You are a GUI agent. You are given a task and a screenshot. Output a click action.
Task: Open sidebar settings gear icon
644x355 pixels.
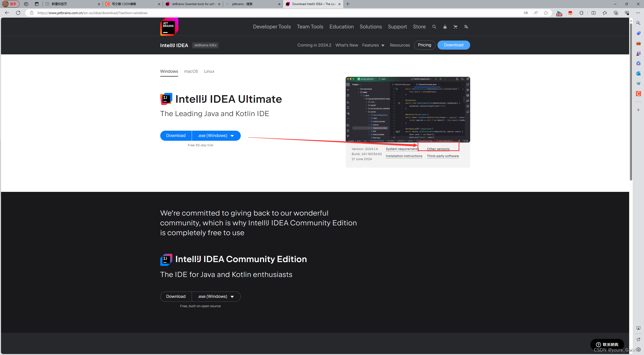[x=638, y=349]
